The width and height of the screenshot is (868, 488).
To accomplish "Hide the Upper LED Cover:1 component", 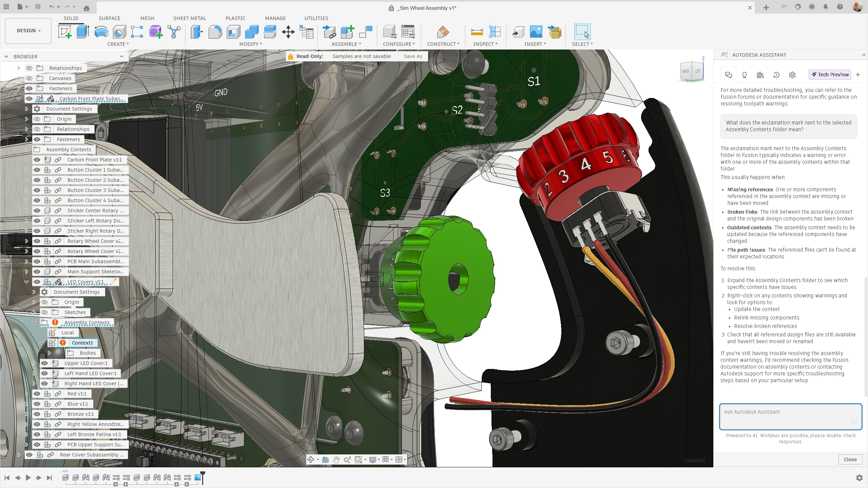I will coord(44,363).
